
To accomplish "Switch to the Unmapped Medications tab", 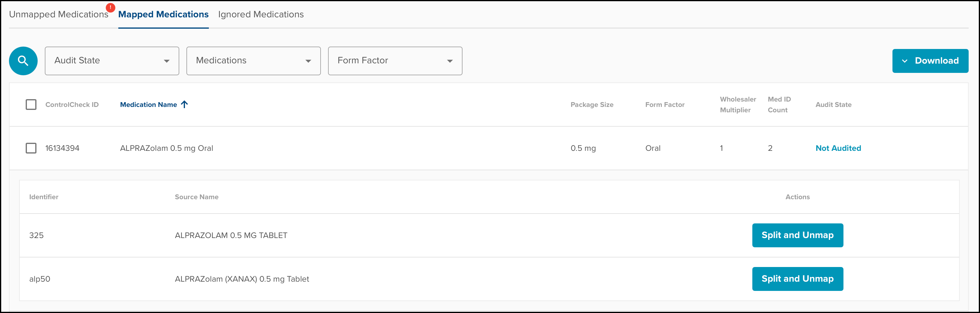I will point(59,14).
